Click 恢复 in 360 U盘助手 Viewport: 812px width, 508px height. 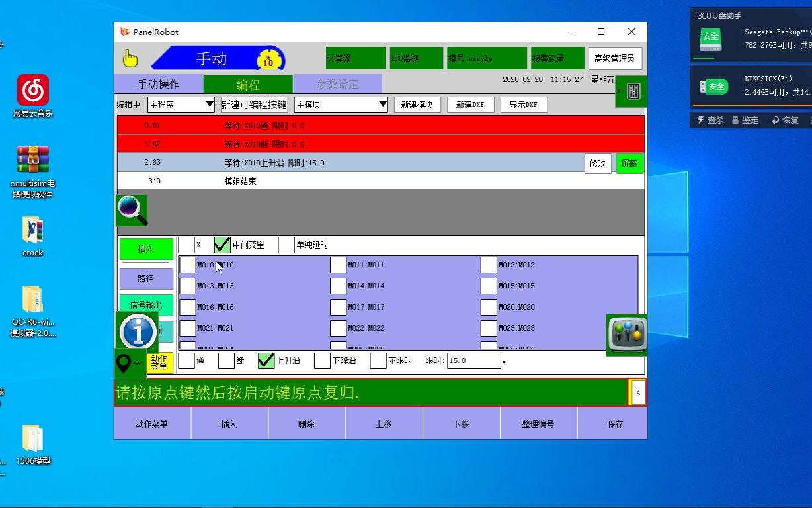pos(785,120)
